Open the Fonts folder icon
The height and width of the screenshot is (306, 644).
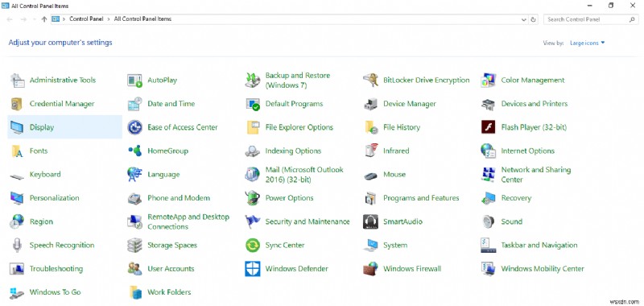coord(17,151)
